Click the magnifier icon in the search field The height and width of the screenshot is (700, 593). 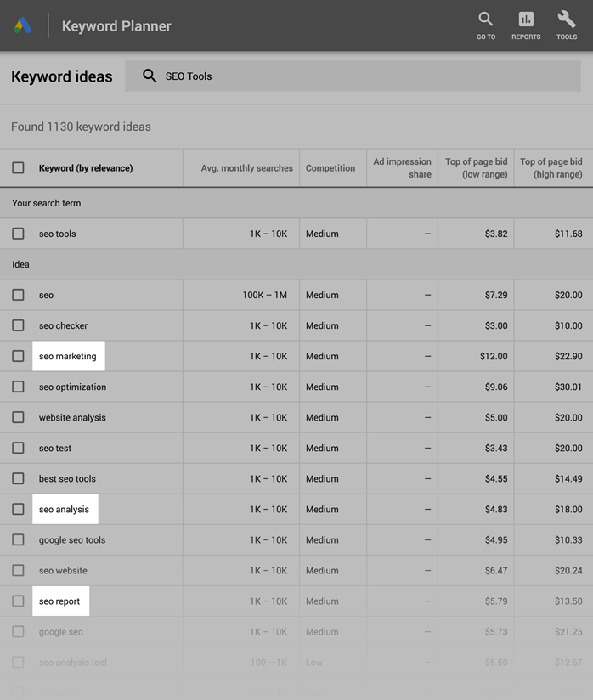click(150, 76)
